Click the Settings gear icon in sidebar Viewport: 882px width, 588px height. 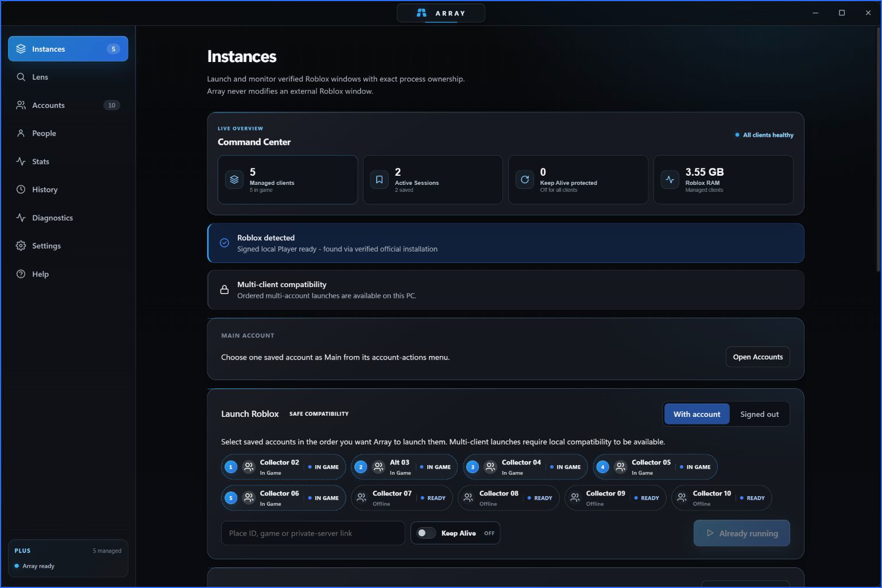tap(21, 246)
